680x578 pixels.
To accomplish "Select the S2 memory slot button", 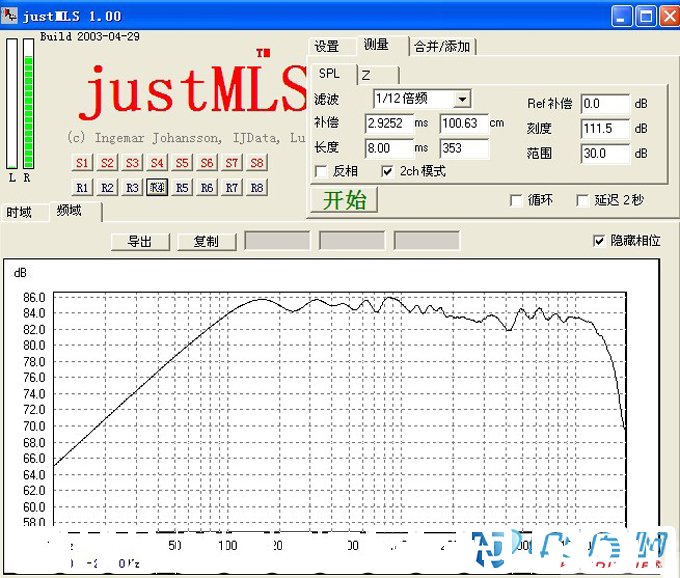I will point(107,163).
